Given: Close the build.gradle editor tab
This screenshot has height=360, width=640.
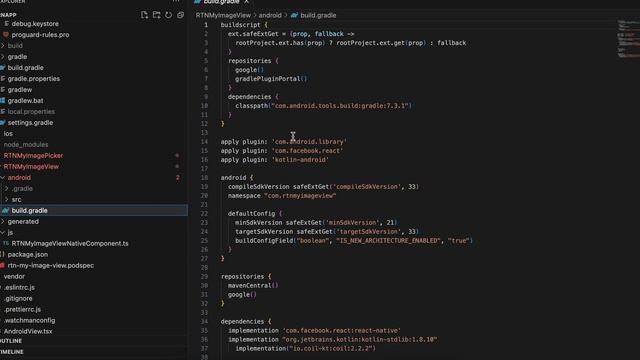Looking at the screenshot, I should 247,2.
